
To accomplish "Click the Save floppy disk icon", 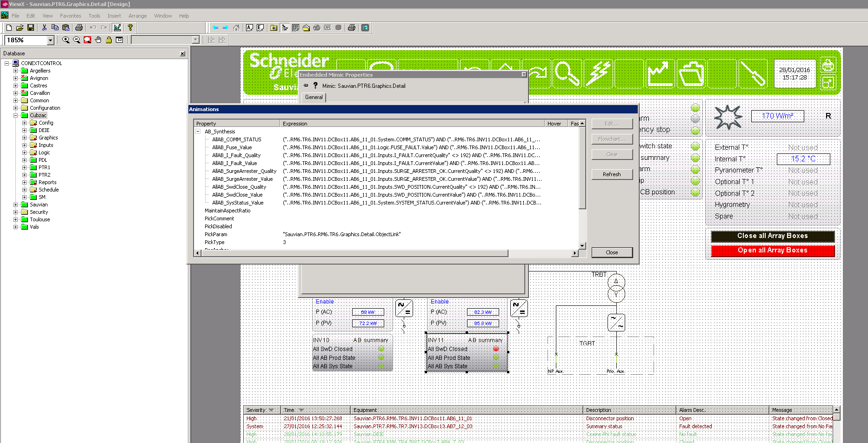I will (31, 28).
